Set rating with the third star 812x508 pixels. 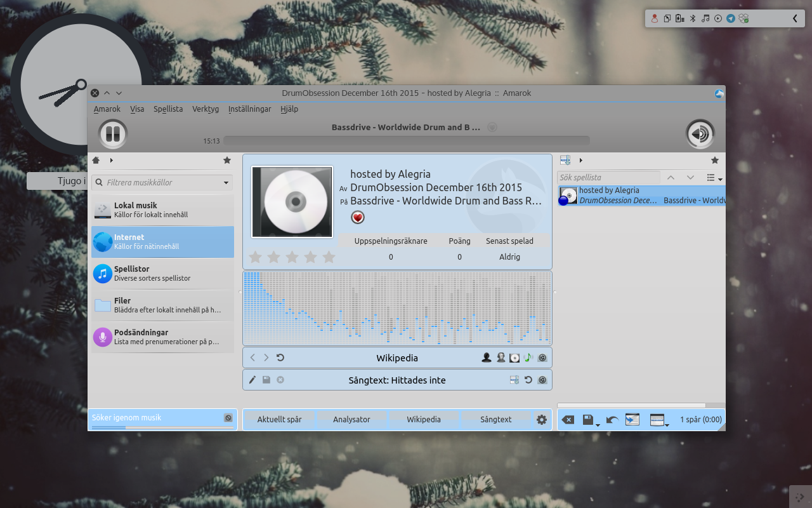pos(292,257)
